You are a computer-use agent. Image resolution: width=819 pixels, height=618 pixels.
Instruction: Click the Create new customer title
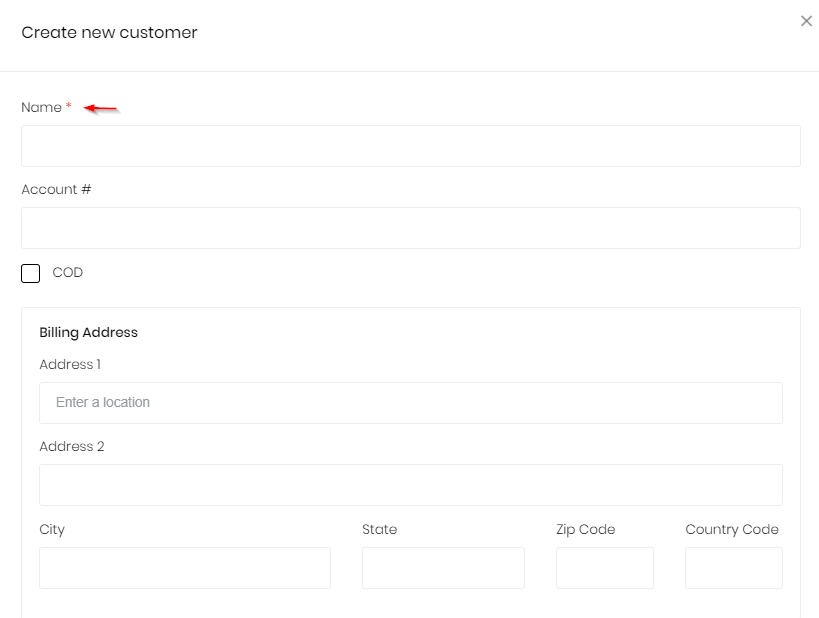109,32
